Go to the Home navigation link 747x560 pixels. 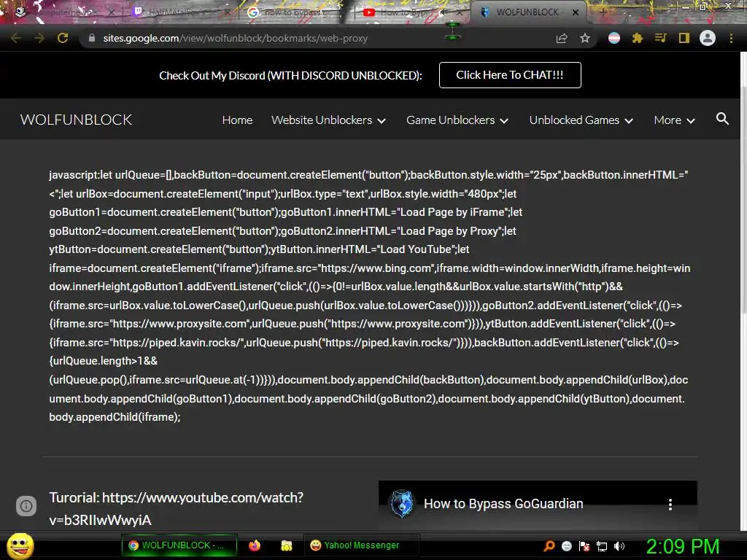click(237, 120)
